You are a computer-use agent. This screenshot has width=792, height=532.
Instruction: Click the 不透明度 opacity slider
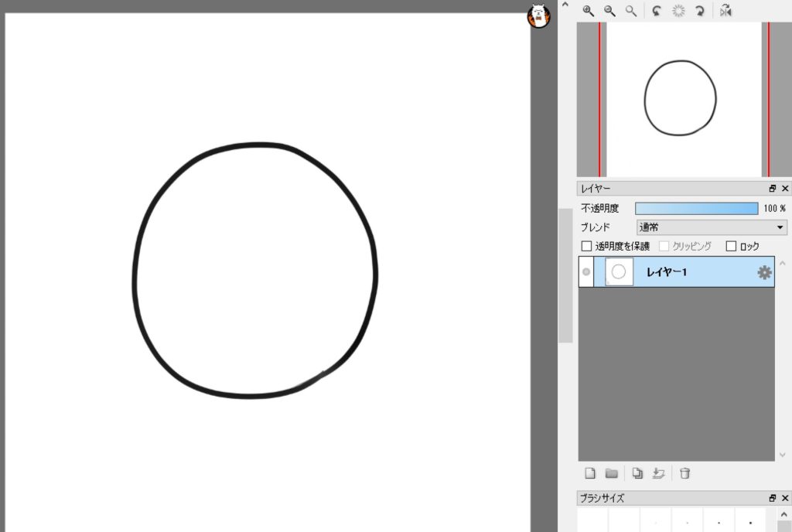point(696,208)
